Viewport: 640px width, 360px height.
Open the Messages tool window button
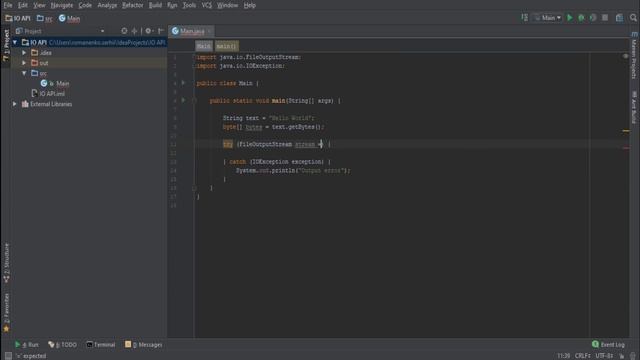[x=144, y=345]
